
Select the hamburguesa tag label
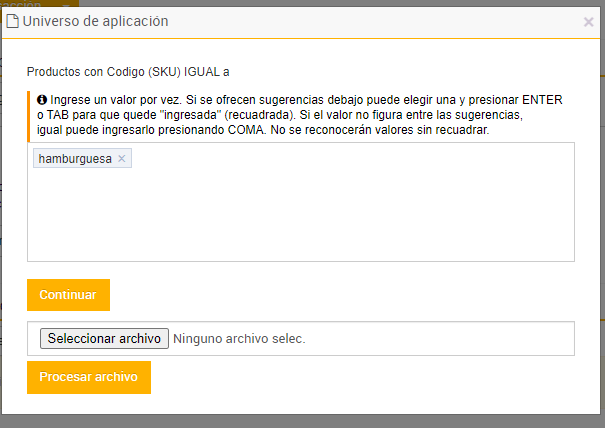click(x=75, y=159)
